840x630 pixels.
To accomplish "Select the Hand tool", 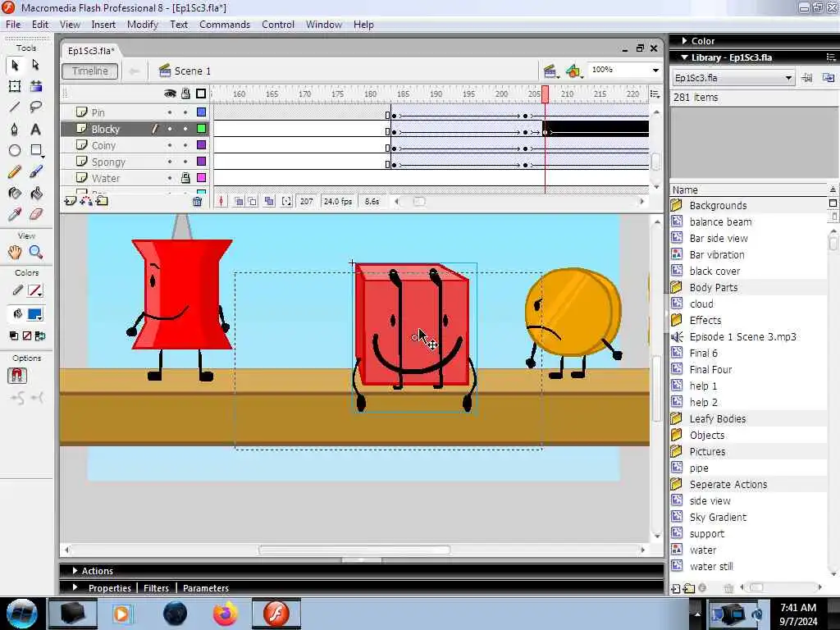I will 15,252.
